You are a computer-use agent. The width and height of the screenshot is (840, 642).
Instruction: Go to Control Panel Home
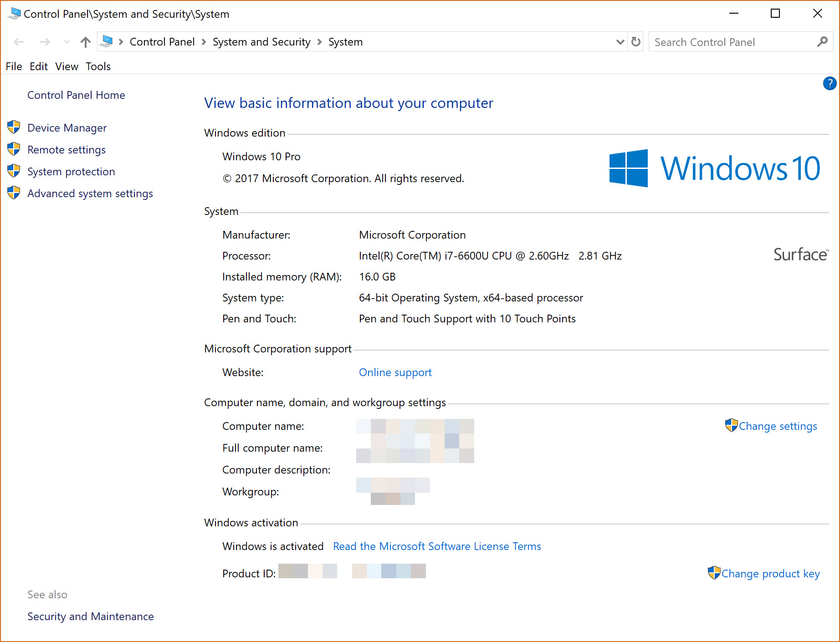[76, 95]
